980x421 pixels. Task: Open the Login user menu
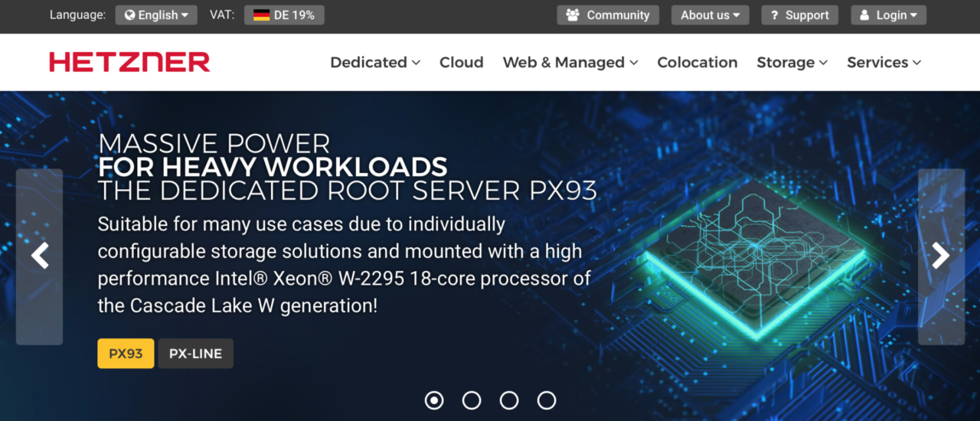pyautogui.click(x=888, y=15)
